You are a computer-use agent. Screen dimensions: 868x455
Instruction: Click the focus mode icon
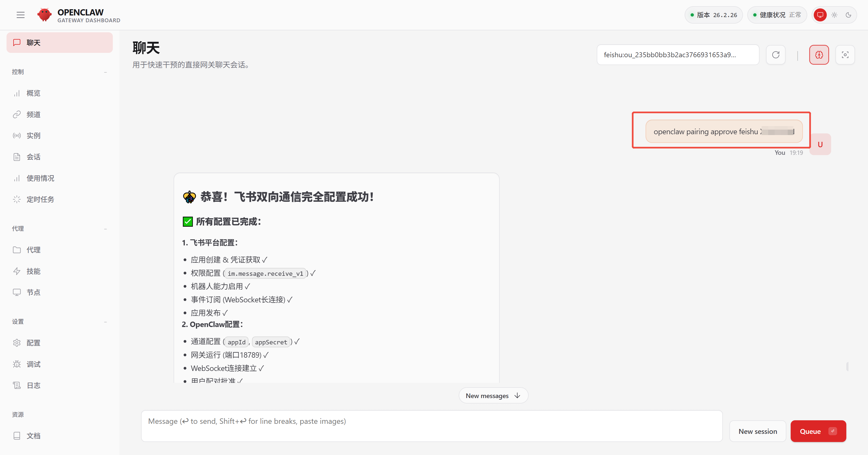pos(845,55)
